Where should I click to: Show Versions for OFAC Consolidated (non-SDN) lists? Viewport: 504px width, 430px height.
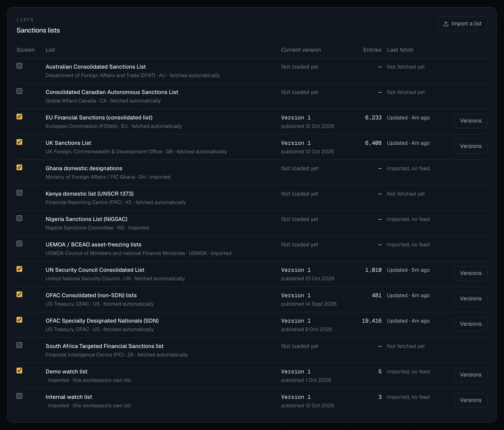pos(471,299)
